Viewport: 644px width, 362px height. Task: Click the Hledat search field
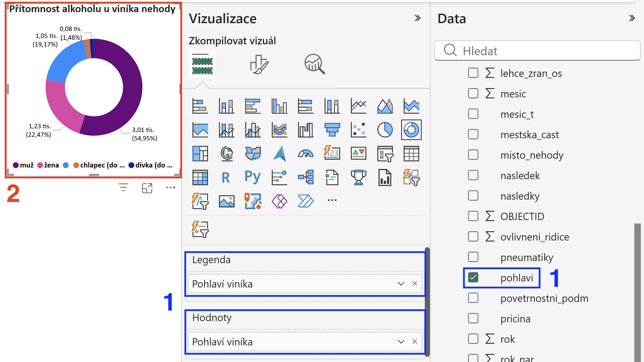coord(537,51)
